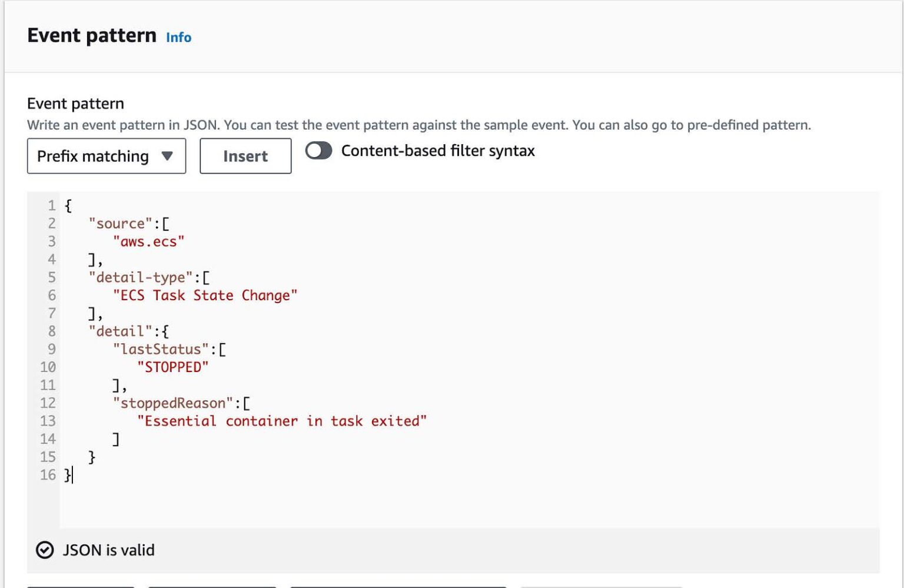Viewport: 904px width, 588px height.
Task: Click line number 10 in the gutter
Action: [48, 367]
